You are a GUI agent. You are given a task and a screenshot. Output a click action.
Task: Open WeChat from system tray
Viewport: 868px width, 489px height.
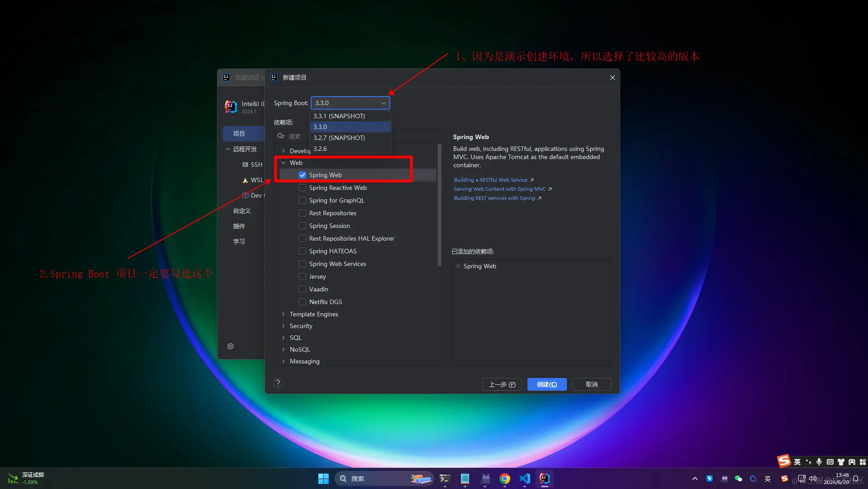[739, 479]
